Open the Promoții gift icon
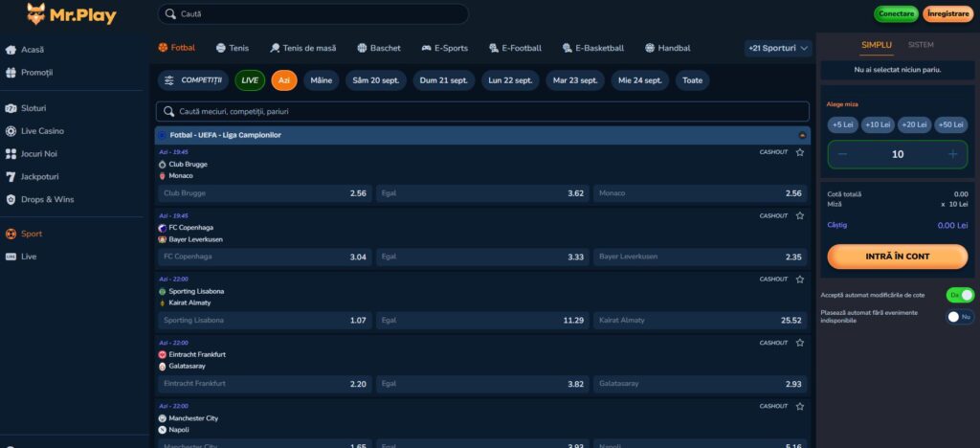The image size is (980, 448). pos(11,73)
